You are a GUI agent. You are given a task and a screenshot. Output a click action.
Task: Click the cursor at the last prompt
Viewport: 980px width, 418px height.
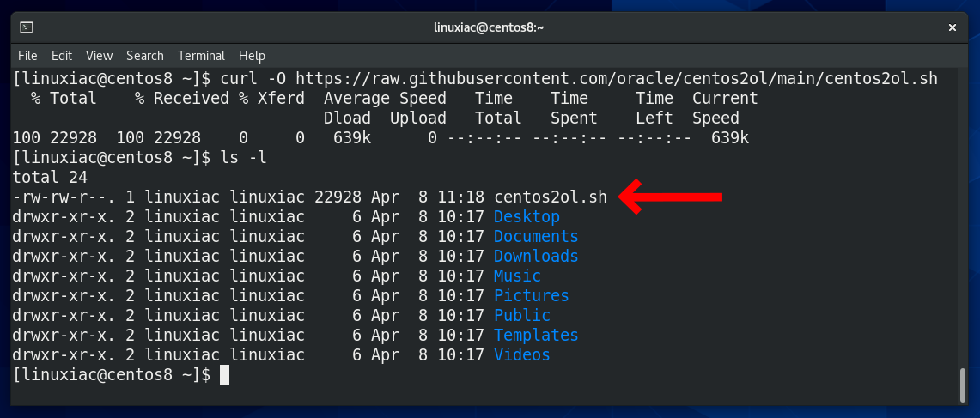tap(225, 375)
